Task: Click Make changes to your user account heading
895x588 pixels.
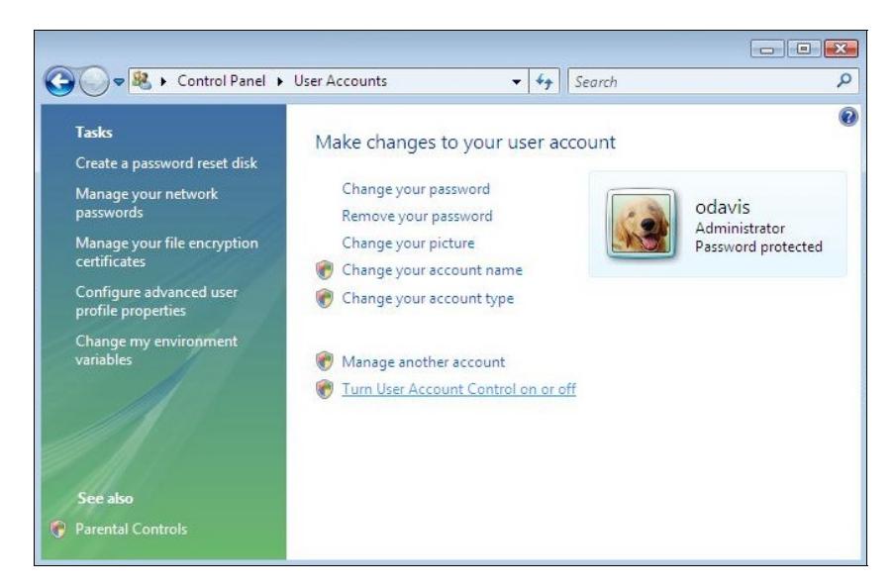Action: pyautogui.click(x=465, y=143)
